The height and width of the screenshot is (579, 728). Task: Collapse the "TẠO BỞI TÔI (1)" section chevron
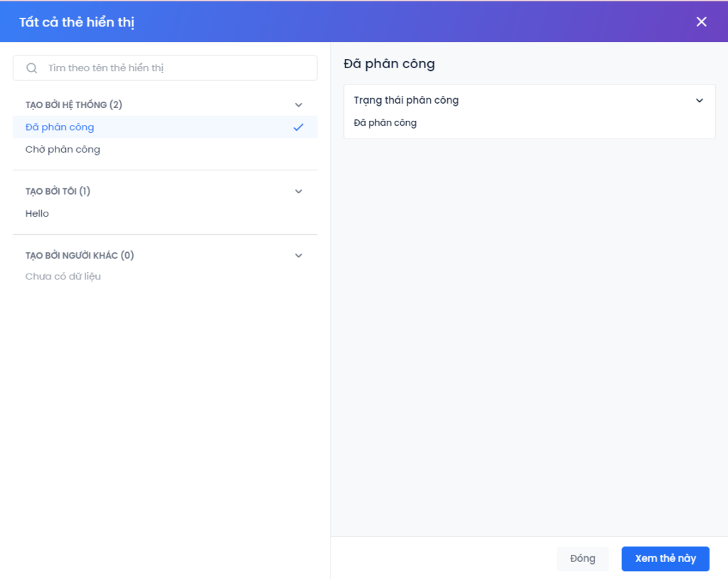pyautogui.click(x=299, y=191)
